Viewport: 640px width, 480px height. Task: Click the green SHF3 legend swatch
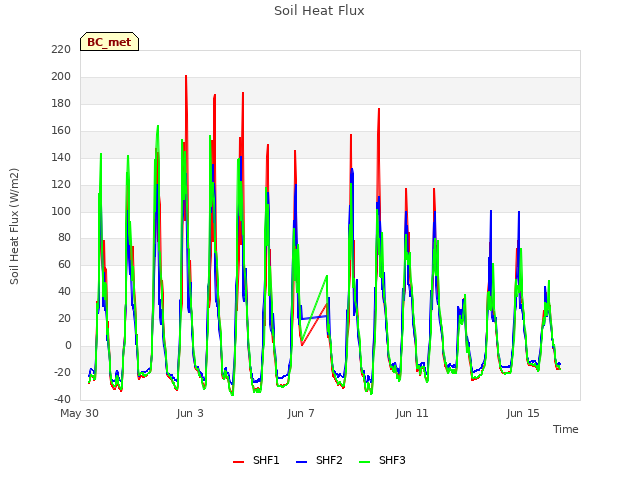(x=364, y=462)
